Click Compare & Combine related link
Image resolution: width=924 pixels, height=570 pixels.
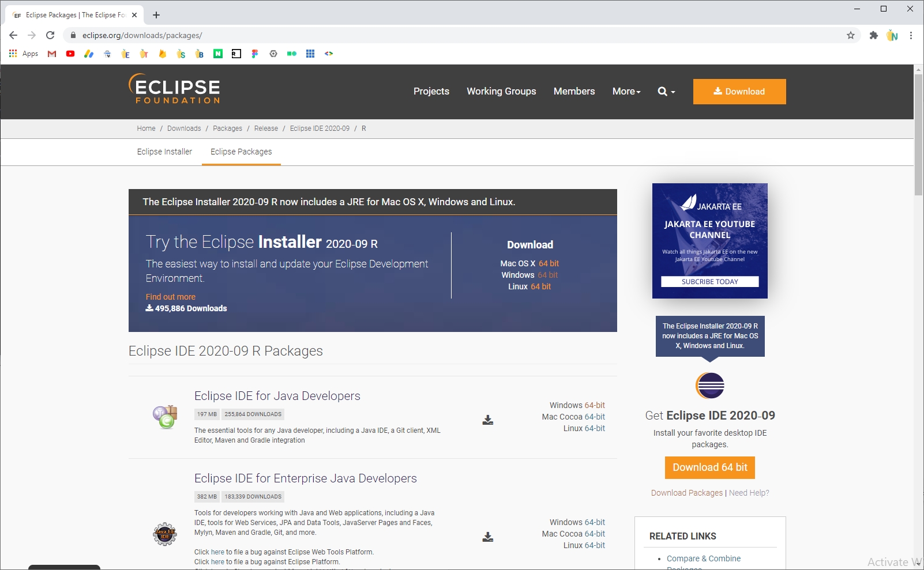pyautogui.click(x=704, y=558)
